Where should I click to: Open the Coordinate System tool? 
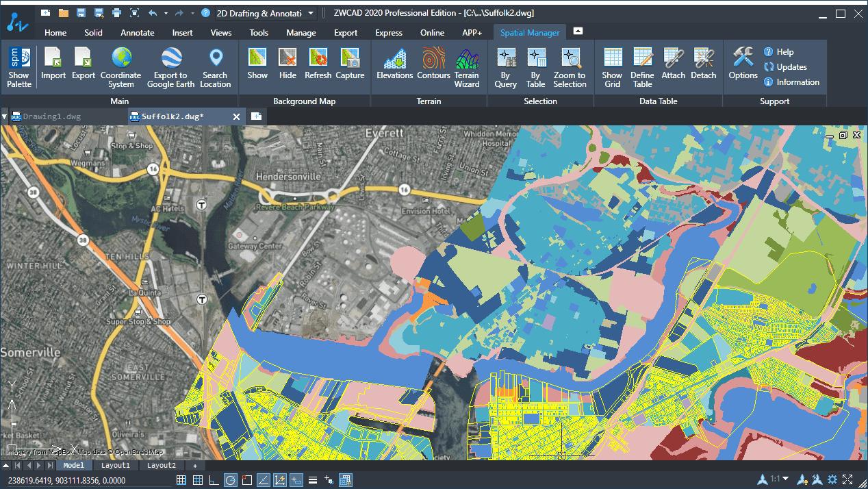coord(121,67)
